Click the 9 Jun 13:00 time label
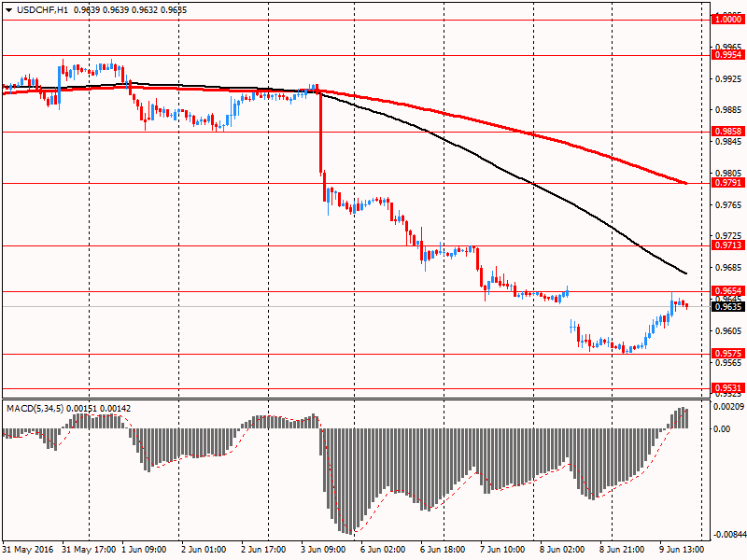This screenshot has width=747, height=560. coord(682,550)
